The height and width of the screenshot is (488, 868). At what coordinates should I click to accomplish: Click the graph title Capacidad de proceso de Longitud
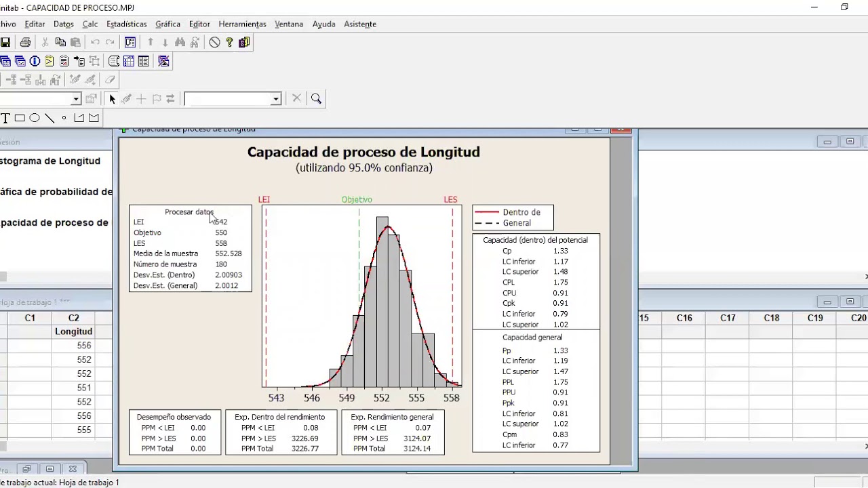pyautogui.click(x=363, y=152)
